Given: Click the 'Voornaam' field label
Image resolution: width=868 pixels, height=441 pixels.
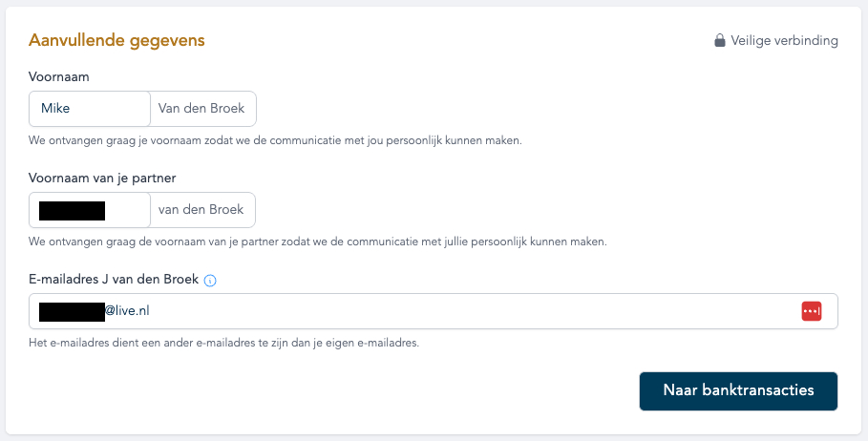Looking at the screenshot, I should [58, 77].
